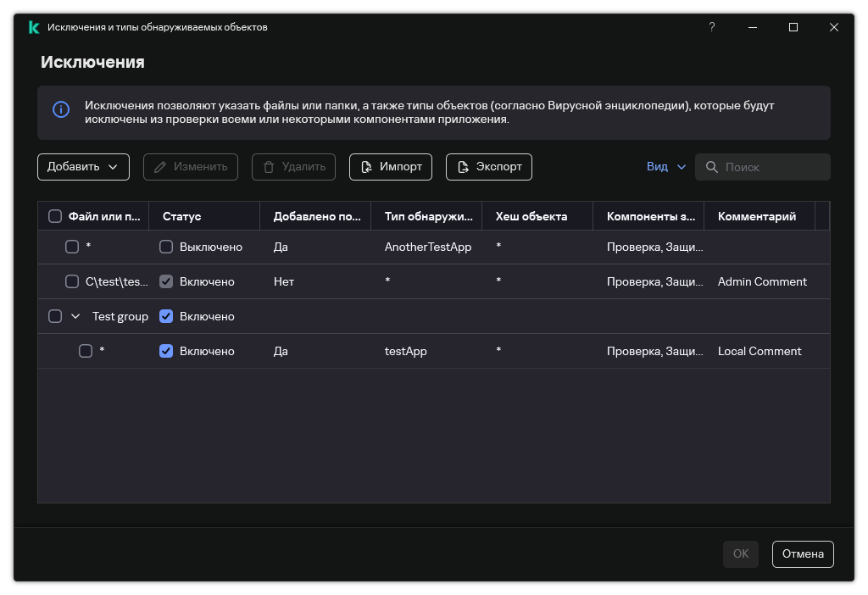Image resolution: width=868 pixels, height=595 pixels.
Task: Sort by the Файл или п... column header
Action: [104, 216]
